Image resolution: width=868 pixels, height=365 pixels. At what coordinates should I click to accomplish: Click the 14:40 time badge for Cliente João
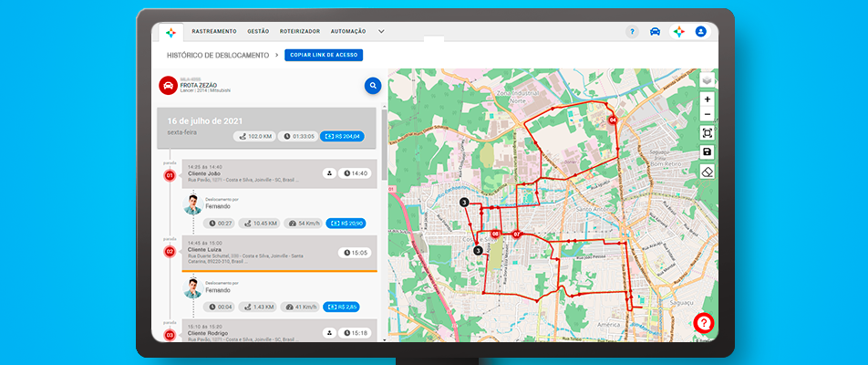[355, 174]
